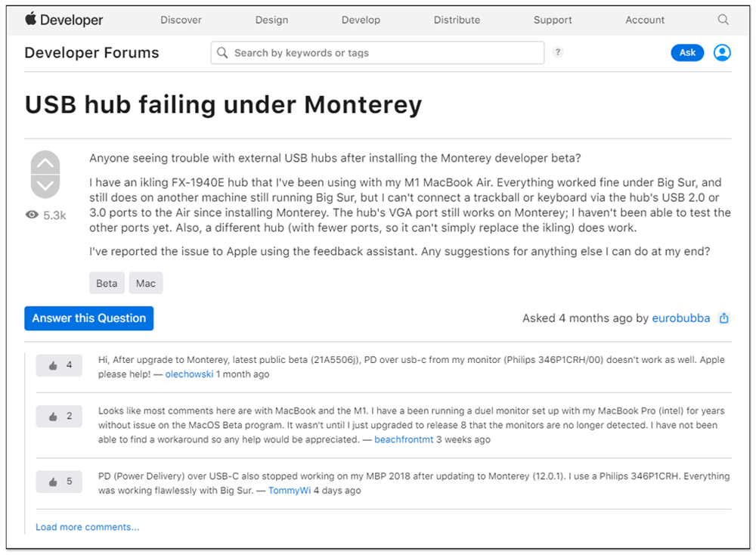Select the Beta tag

tap(107, 283)
